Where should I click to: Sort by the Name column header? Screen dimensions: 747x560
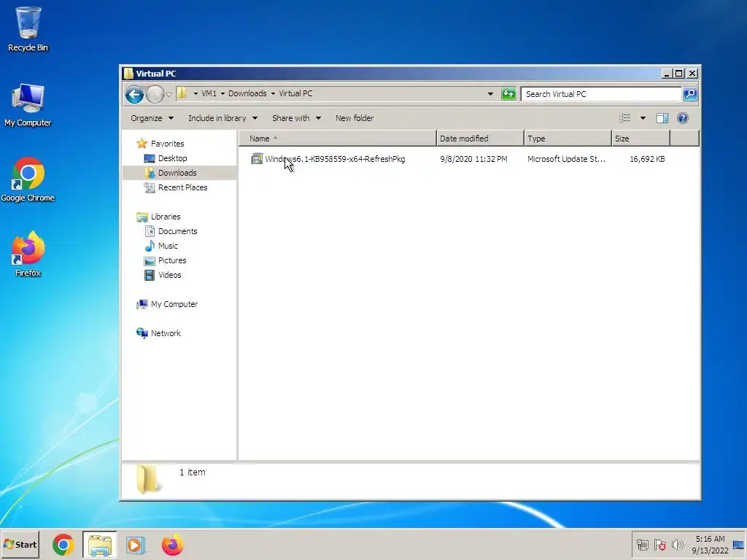point(337,139)
